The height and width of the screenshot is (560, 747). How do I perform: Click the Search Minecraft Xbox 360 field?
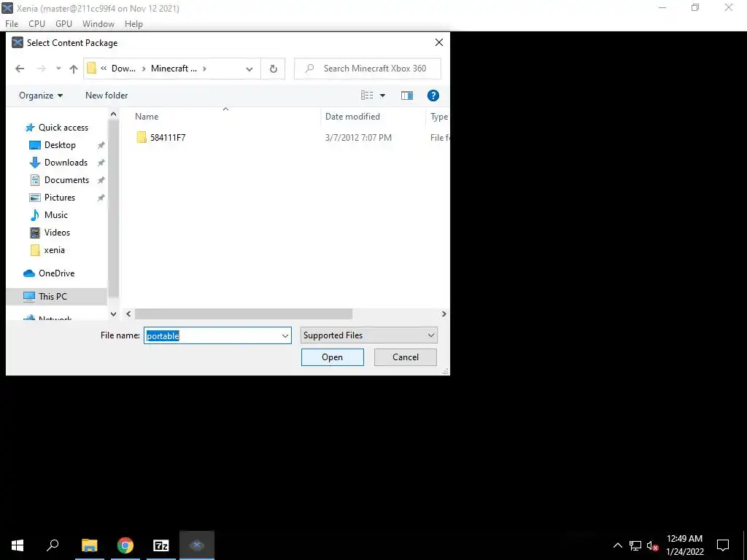(x=368, y=69)
